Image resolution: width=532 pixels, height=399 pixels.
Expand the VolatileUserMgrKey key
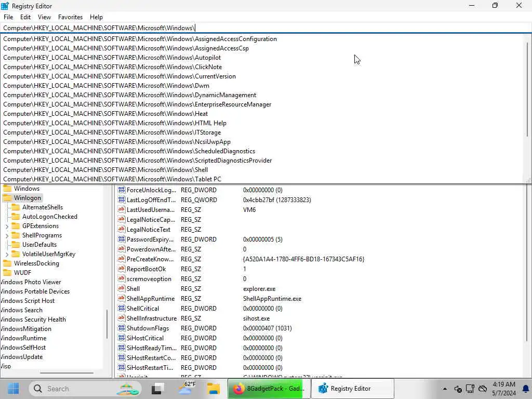[x=7, y=254]
